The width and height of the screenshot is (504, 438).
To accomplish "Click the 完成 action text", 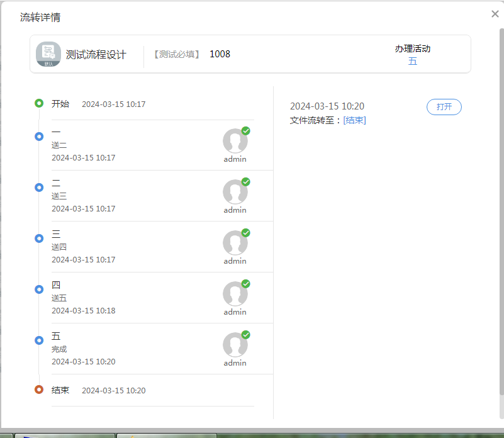I will click(x=59, y=349).
